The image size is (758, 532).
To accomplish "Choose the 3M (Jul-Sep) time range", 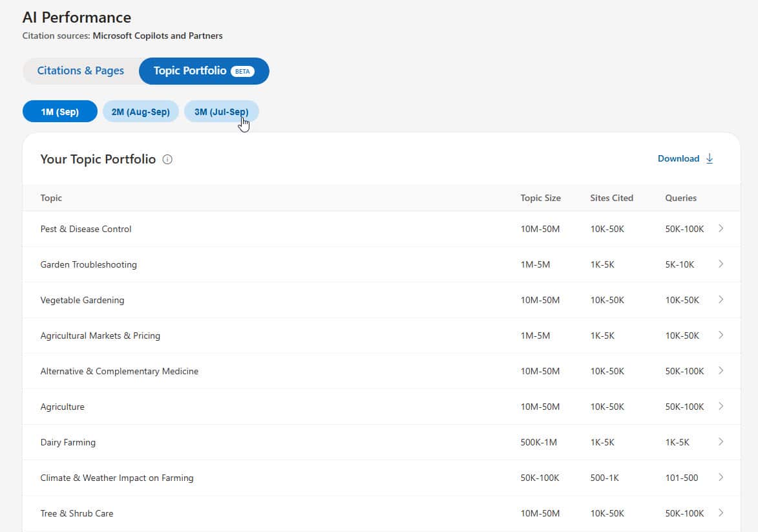I will (x=222, y=112).
